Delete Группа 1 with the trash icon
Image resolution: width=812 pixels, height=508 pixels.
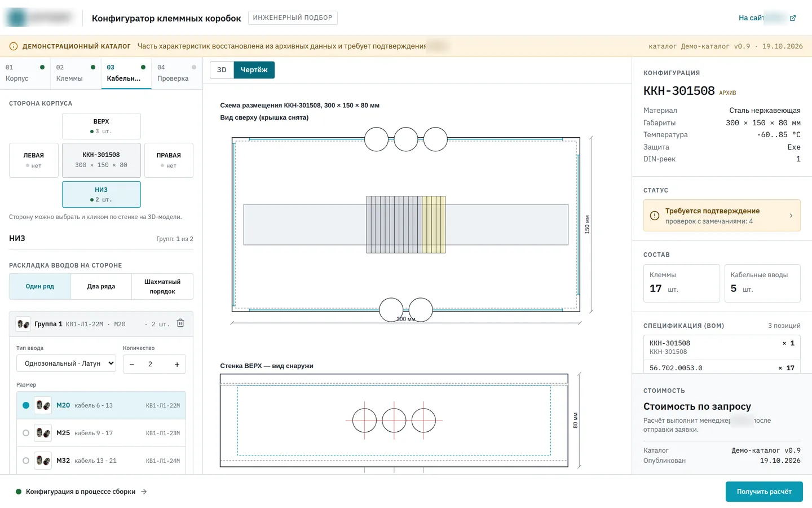click(x=180, y=323)
